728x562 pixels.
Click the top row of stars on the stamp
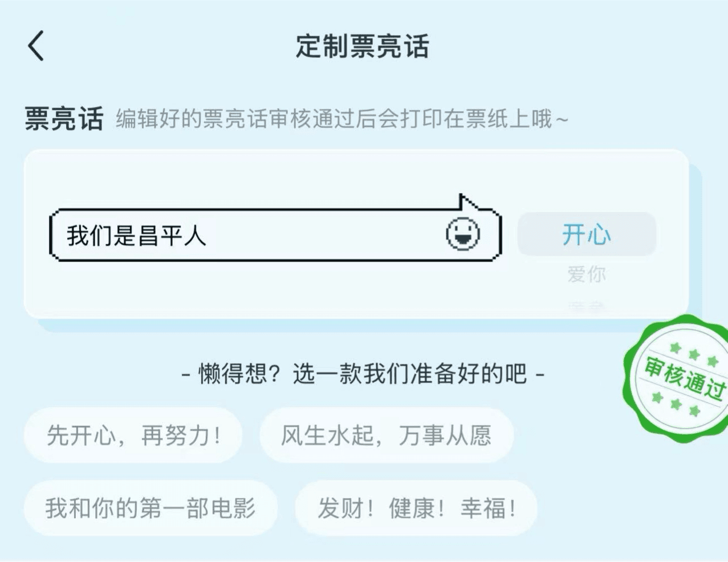694,354
